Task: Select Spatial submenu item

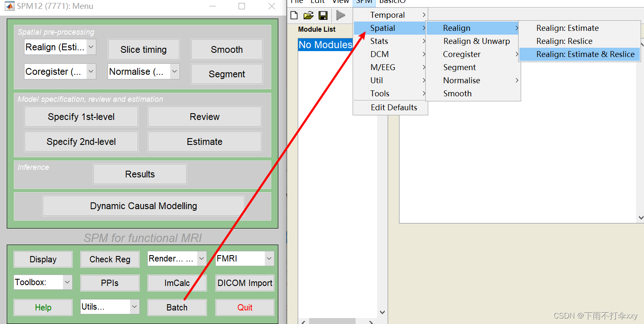Action: coord(390,28)
